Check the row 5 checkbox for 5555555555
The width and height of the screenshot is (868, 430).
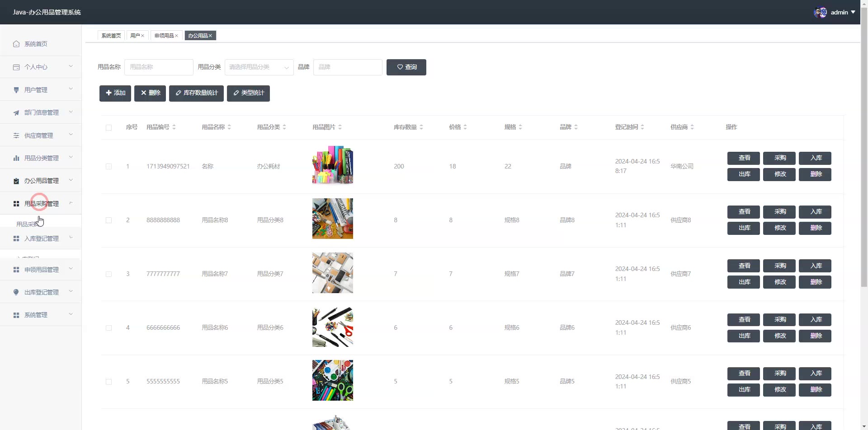[108, 382]
